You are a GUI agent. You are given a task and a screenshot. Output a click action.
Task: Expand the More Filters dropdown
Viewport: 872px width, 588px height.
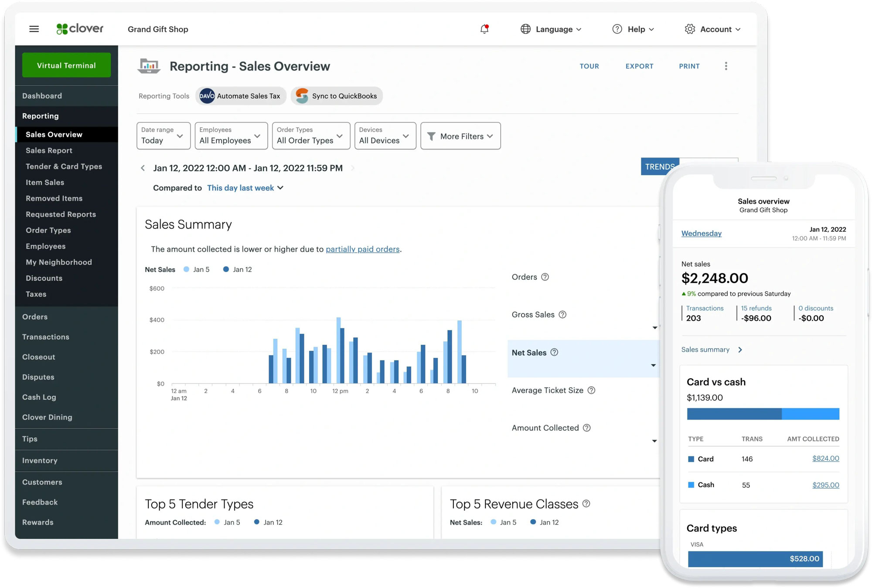tap(460, 136)
